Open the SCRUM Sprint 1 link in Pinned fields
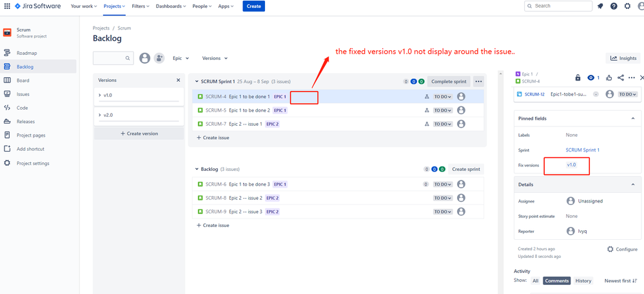Screen dimensions: 644x294 point(582,150)
